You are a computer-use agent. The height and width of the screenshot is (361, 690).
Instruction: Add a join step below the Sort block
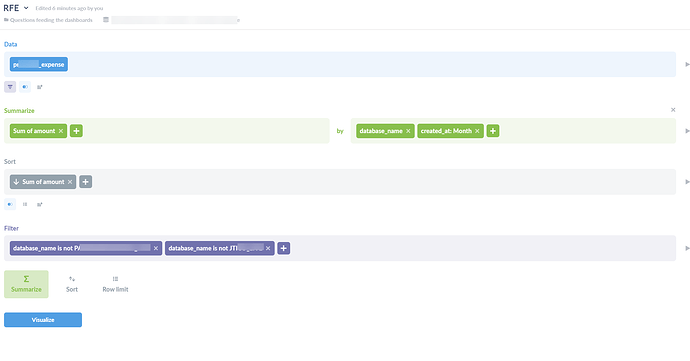pyautogui.click(x=10, y=204)
